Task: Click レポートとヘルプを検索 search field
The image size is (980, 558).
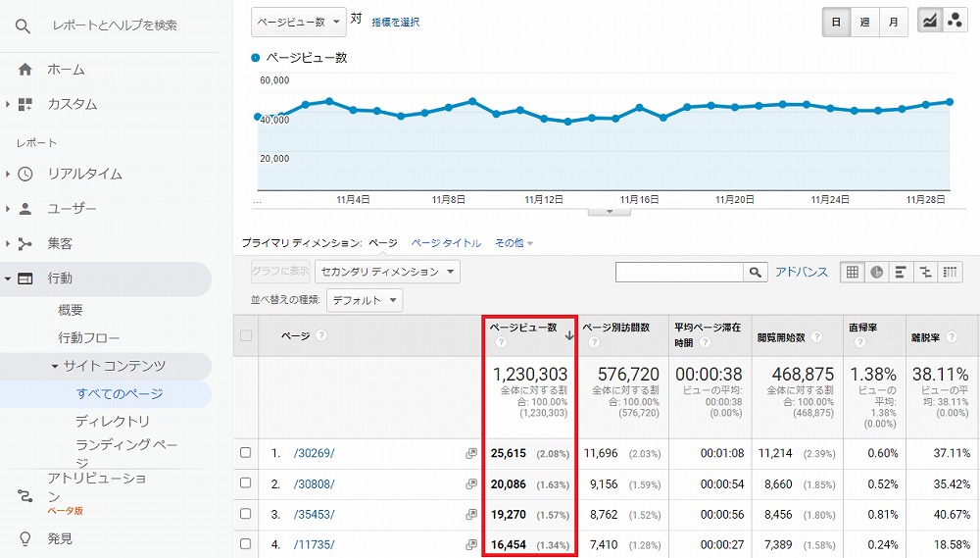Action: pyautogui.click(x=115, y=25)
